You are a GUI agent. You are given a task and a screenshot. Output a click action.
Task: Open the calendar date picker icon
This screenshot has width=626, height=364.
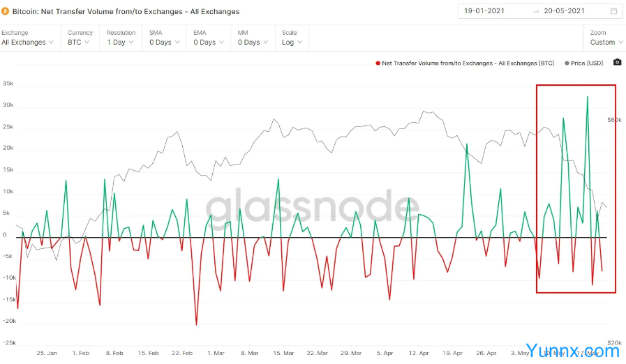tap(613, 11)
